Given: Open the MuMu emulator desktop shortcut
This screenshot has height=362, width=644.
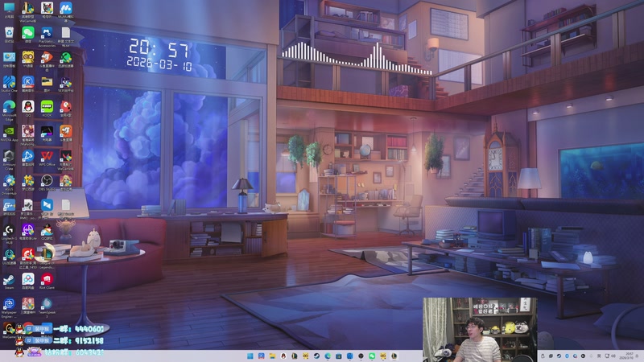Looking at the screenshot, I should pos(66,11).
